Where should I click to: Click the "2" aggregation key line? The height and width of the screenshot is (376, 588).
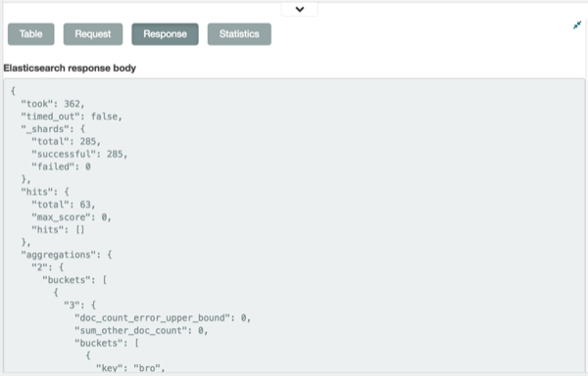48,267
